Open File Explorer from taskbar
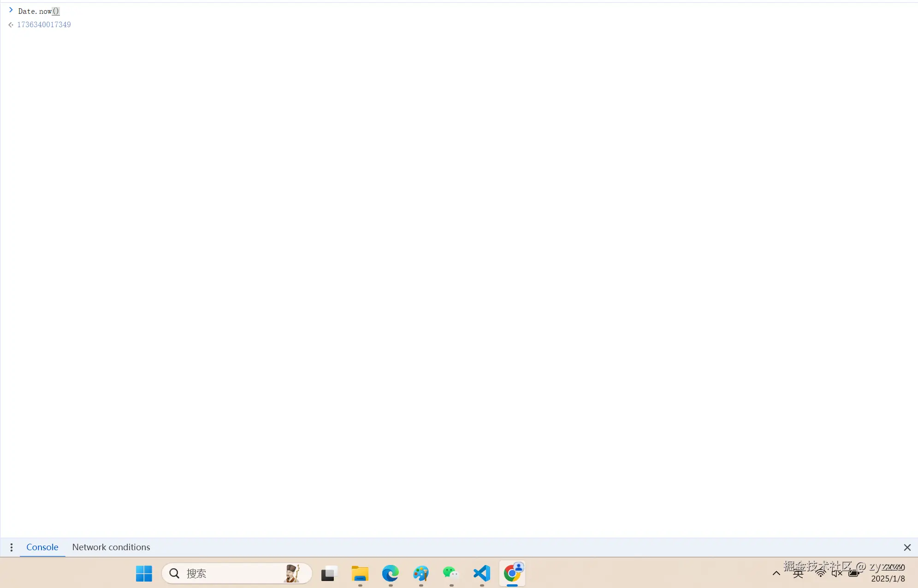This screenshot has width=918, height=588. point(360,574)
